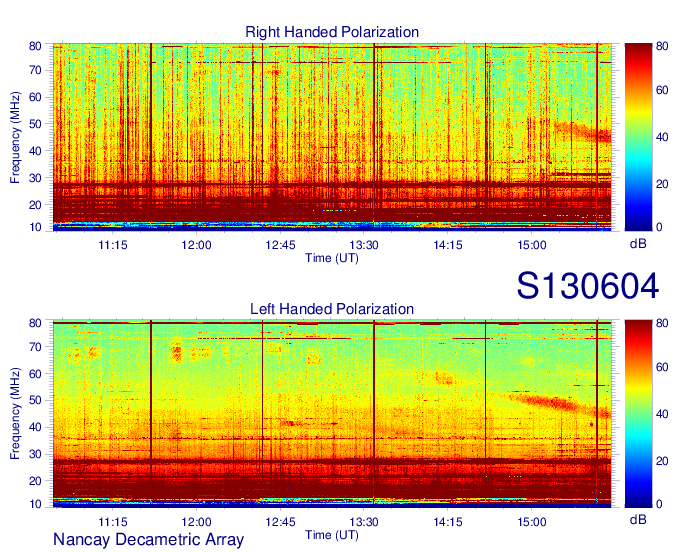Click the "80" label on the lower color bar

coord(662,323)
